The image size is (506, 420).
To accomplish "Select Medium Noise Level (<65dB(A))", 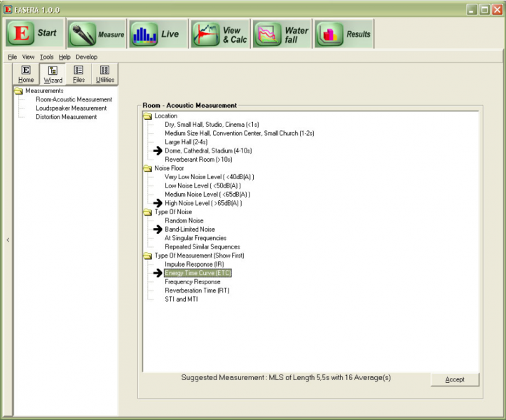I will pyautogui.click(x=207, y=195).
